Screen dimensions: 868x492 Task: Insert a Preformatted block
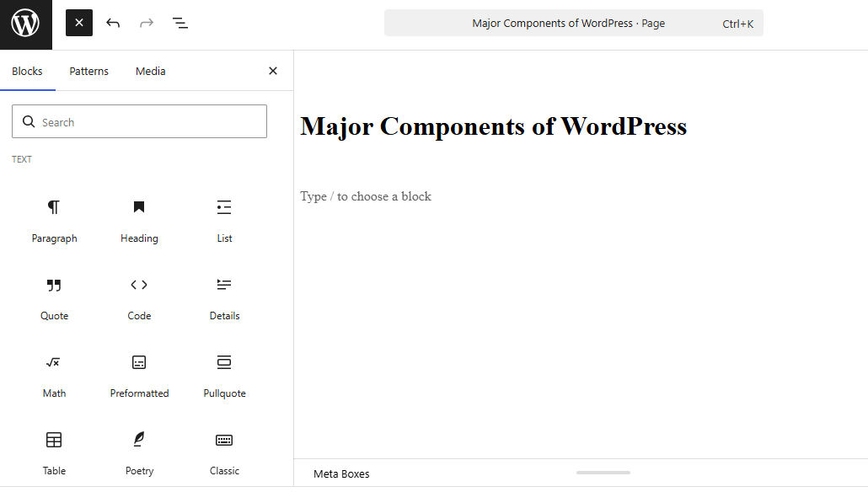[x=140, y=377]
